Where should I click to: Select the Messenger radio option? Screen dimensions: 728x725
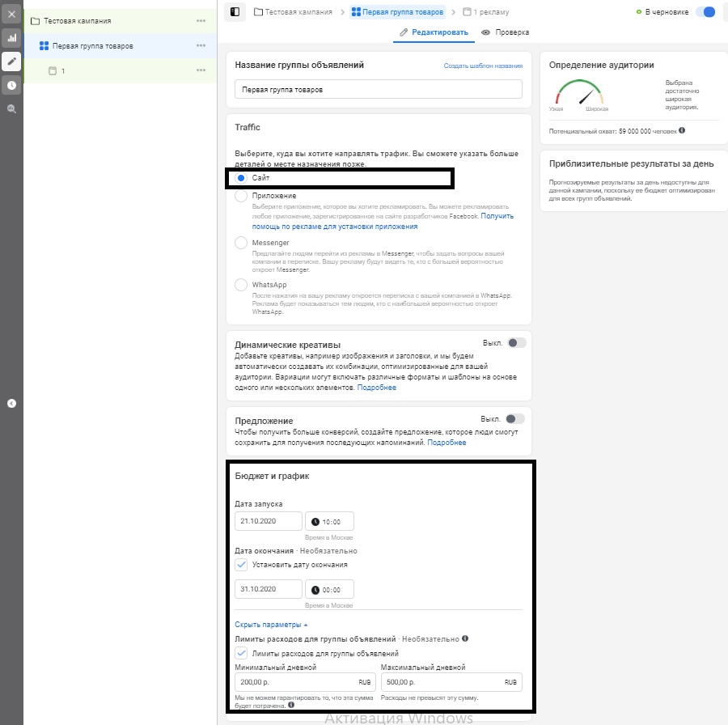tap(241, 243)
